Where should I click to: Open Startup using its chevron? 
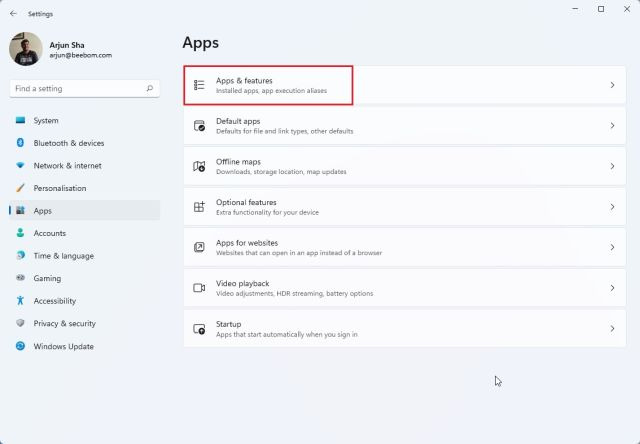[612, 329]
